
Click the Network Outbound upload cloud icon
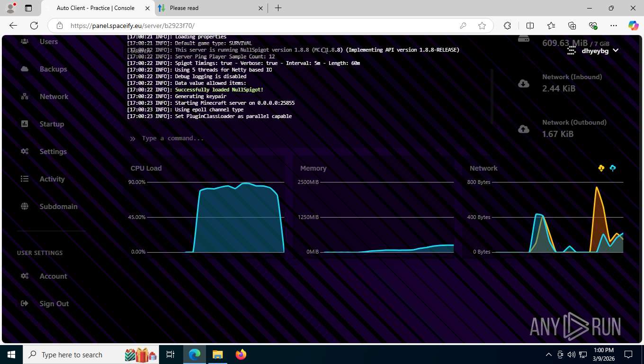tap(524, 129)
